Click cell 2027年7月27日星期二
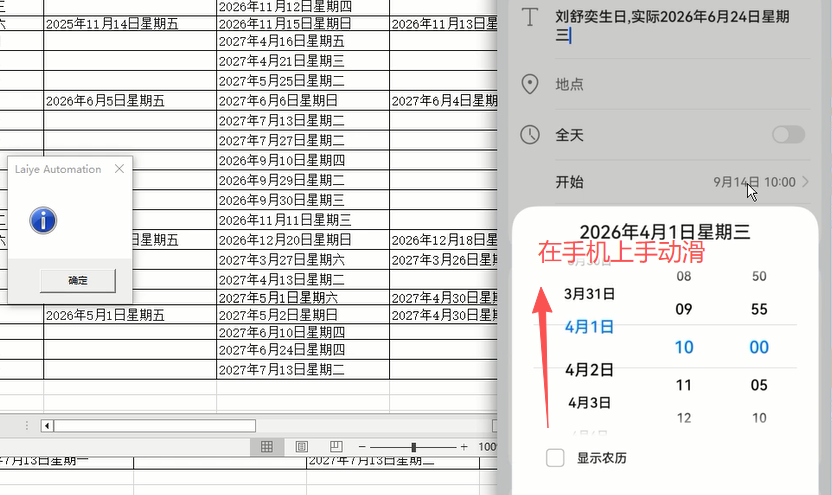Viewport: 832px width, 495px height. [x=303, y=141]
